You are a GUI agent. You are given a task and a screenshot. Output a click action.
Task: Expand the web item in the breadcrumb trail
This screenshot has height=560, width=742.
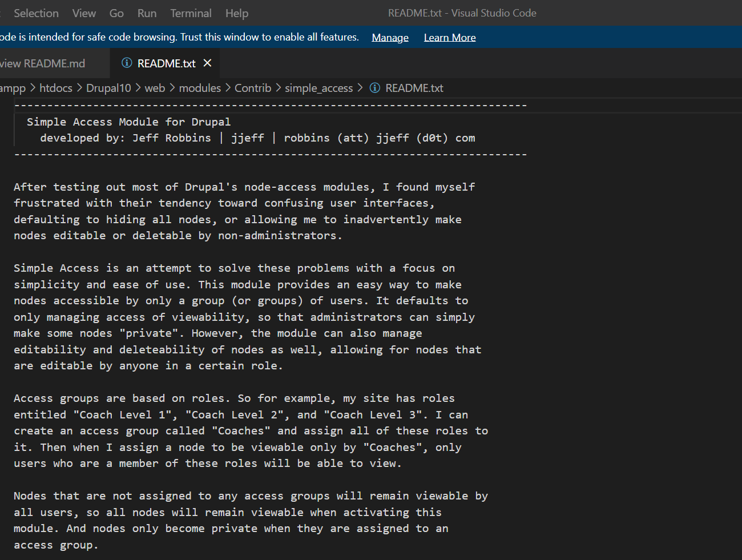(155, 88)
